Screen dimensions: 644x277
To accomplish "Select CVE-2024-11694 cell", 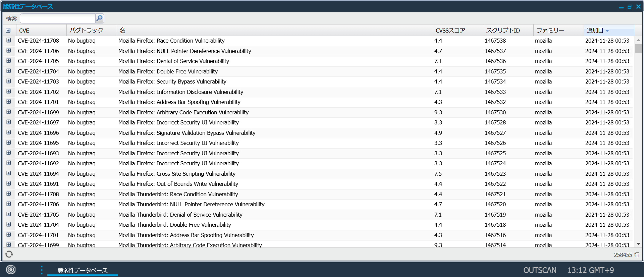I will coord(38,174).
